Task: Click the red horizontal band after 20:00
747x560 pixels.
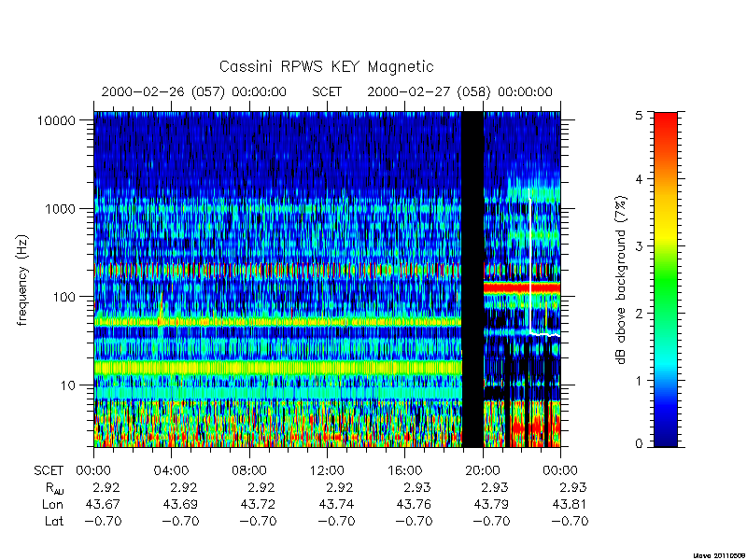Action: tap(522, 288)
